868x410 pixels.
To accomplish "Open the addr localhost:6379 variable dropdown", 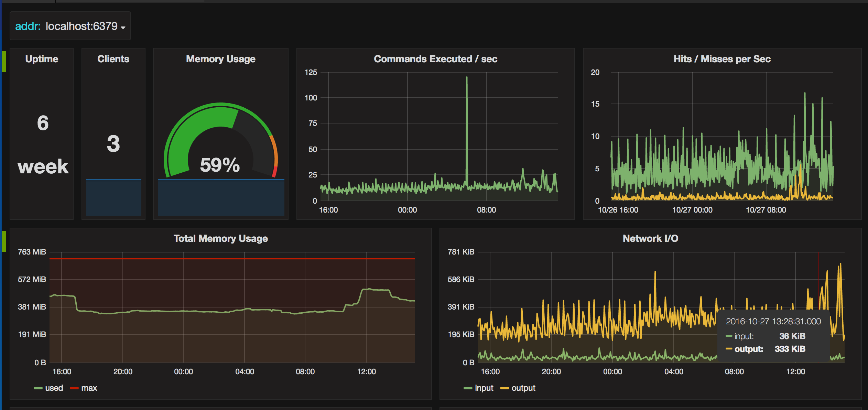I will (x=82, y=26).
